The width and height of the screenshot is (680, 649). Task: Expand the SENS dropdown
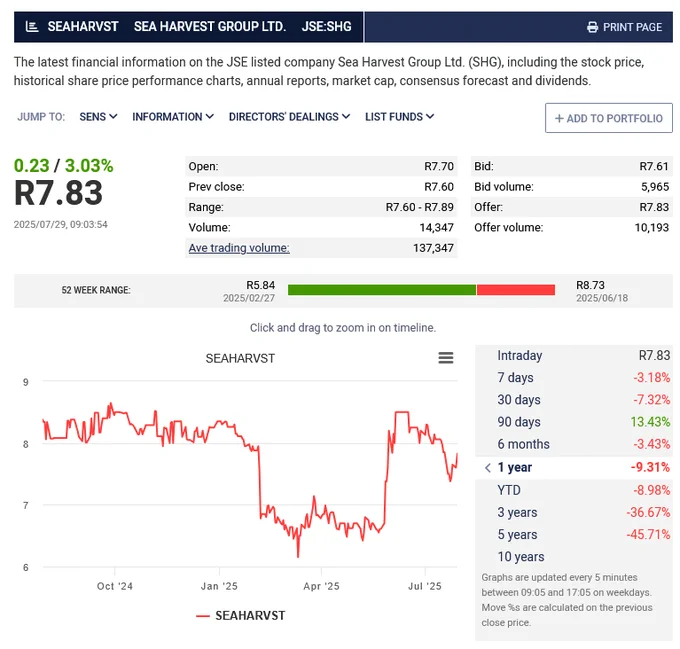click(x=98, y=117)
